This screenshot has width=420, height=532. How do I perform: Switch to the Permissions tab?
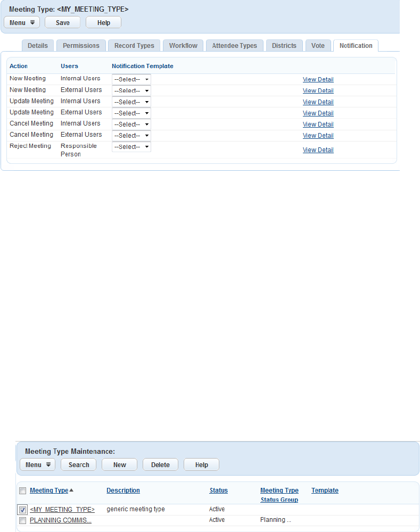tap(81, 45)
